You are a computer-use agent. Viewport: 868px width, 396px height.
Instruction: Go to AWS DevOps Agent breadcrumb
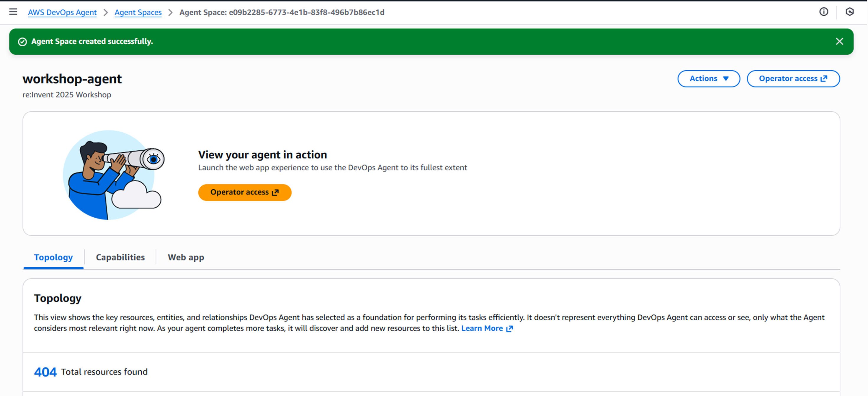tap(62, 12)
